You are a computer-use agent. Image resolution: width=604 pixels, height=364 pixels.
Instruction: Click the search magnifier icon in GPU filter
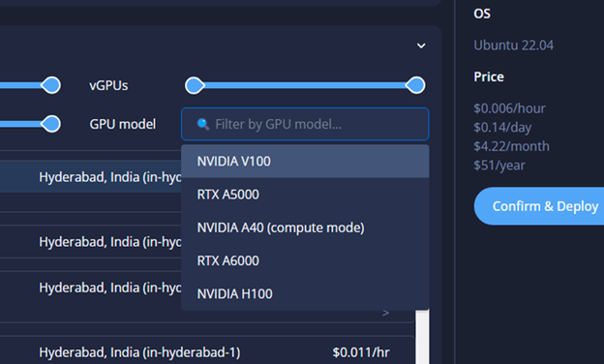tap(203, 124)
